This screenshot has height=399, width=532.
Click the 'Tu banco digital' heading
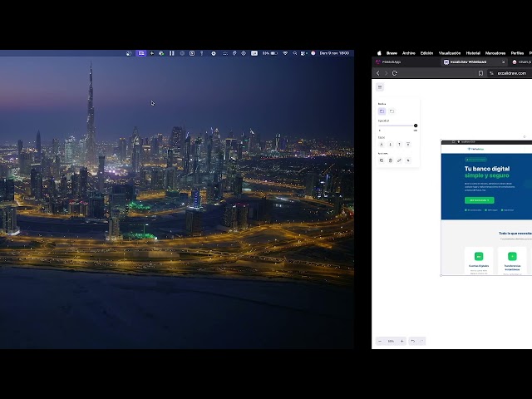click(x=487, y=169)
